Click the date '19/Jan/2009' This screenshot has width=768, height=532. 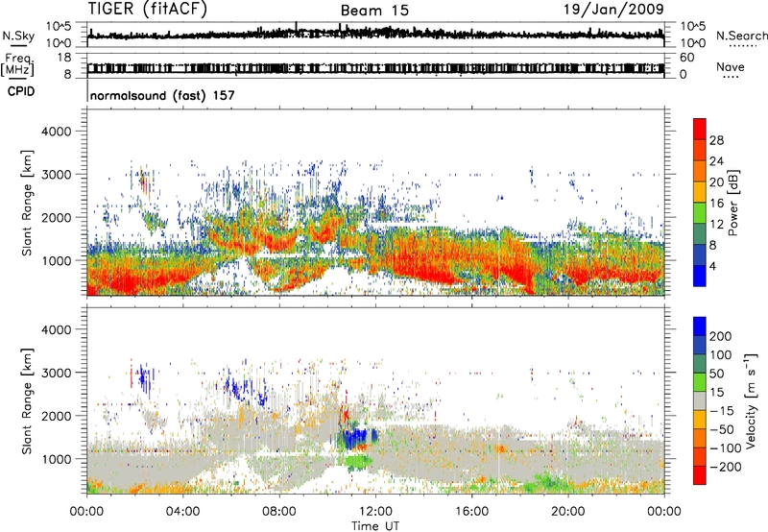point(613,9)
